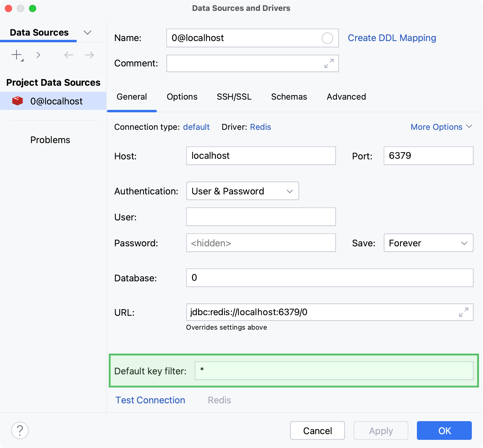Switch to the SSH/SSL tab
The height and width of the screenshot is (448, 483).
pyautogui.click(x=234, y=97)
